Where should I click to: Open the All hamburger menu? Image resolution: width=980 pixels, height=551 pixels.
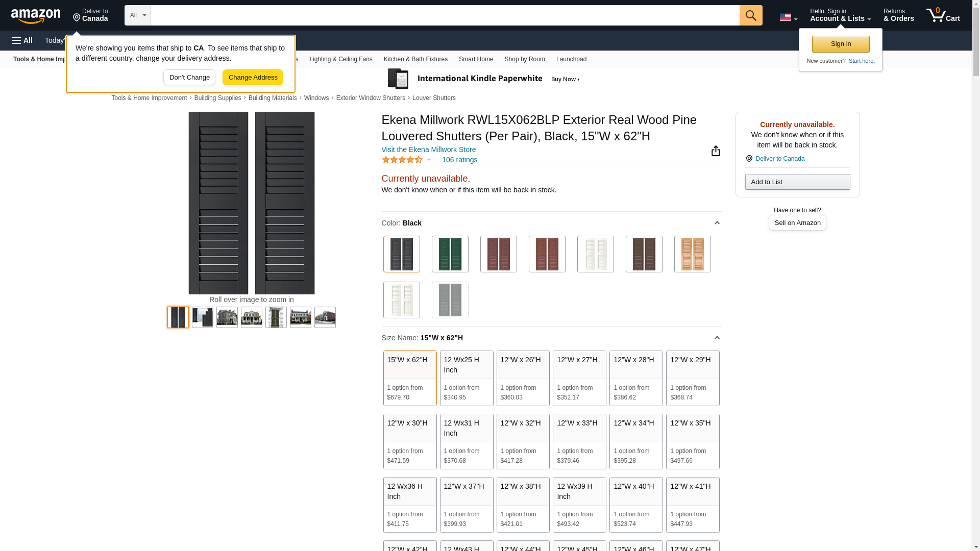coord(22,40)
